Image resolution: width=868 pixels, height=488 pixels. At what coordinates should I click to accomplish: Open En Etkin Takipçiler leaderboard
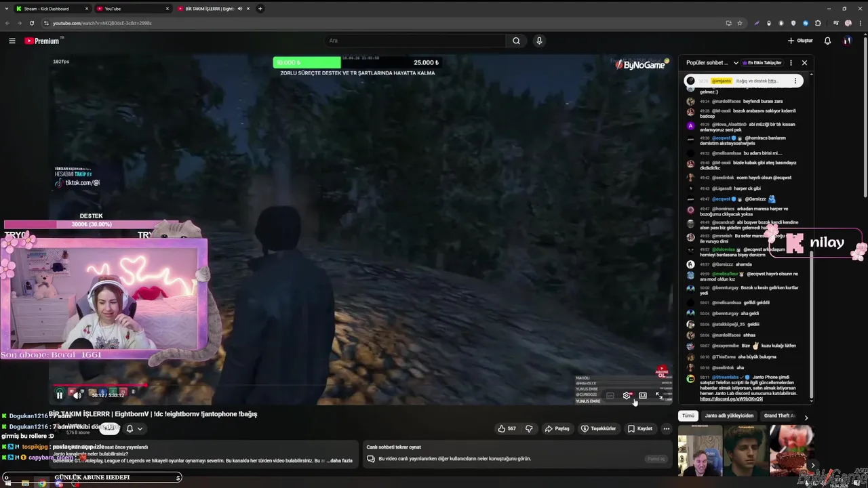coord(763,63)
